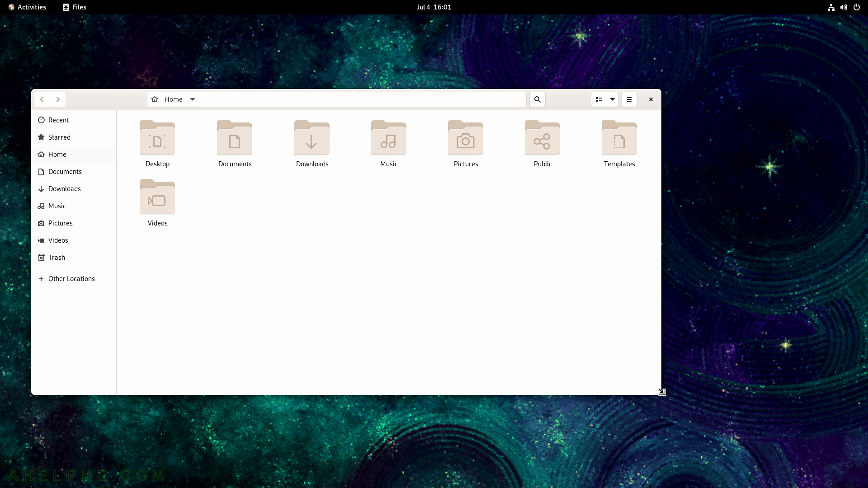The image size is (868, 488).
Task: Select the Public folder icon
Action: (542, 138)
